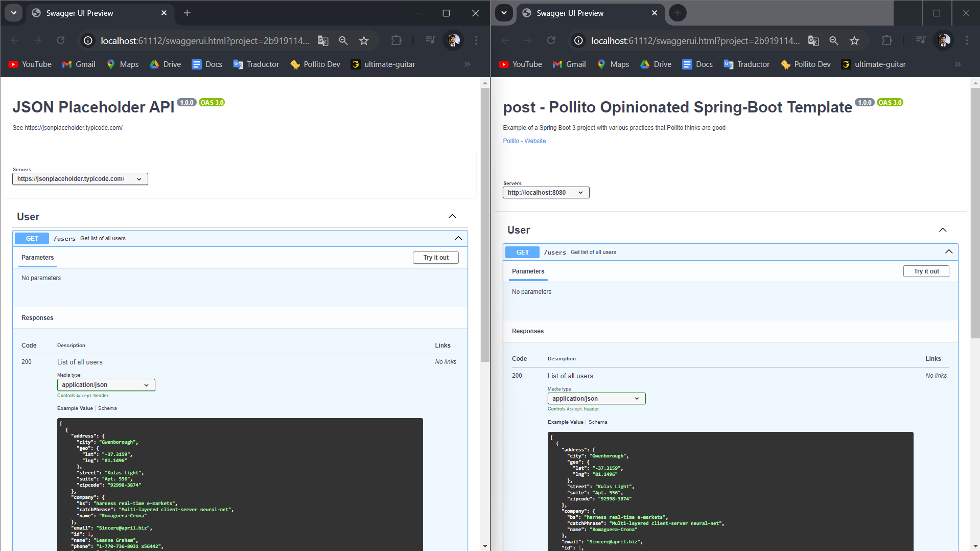Bookmark this page with star in right window
The image size is (980, 551).
854,40
